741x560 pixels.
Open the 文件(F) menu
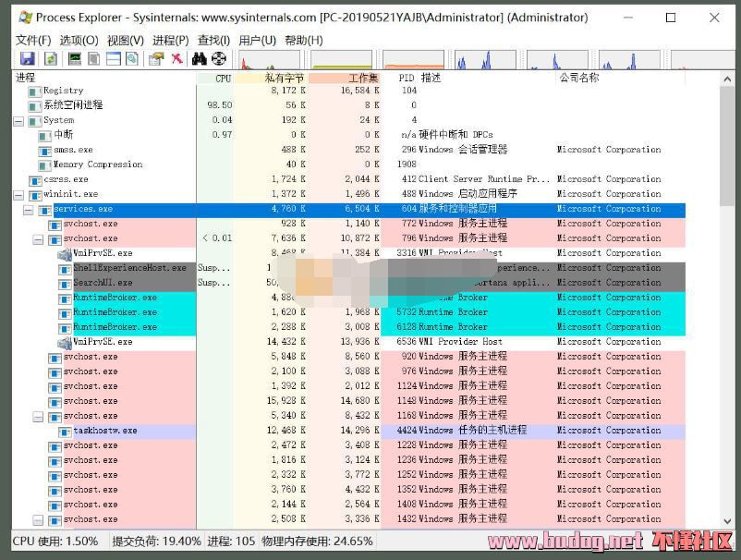tap(33, 41)
